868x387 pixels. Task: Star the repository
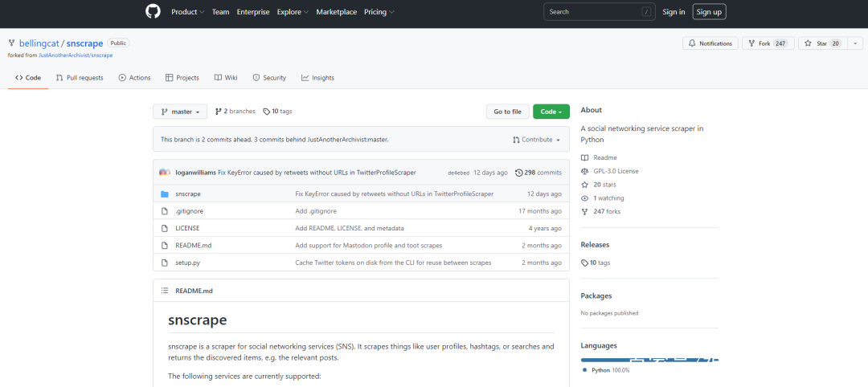click(822, 43)
